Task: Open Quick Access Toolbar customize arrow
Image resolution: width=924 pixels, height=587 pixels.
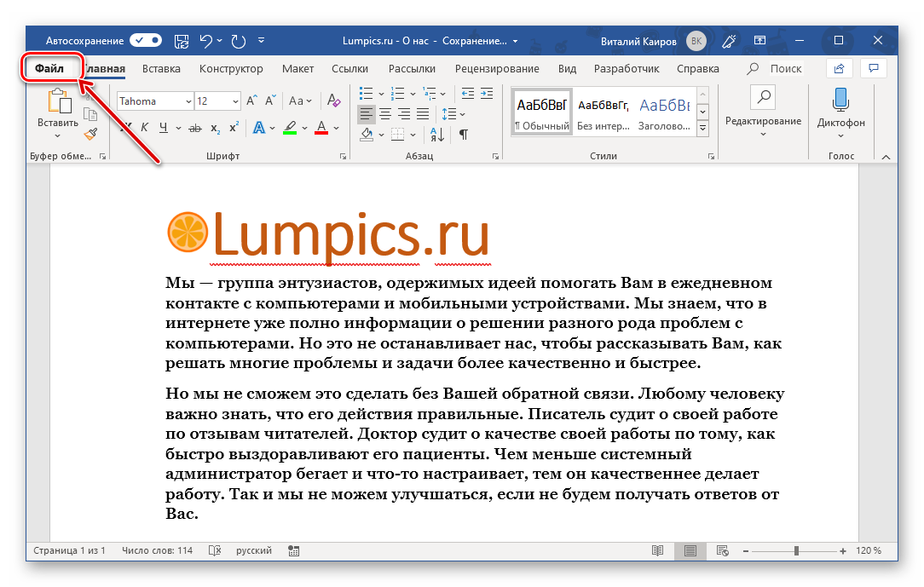Action: point(261,41)
